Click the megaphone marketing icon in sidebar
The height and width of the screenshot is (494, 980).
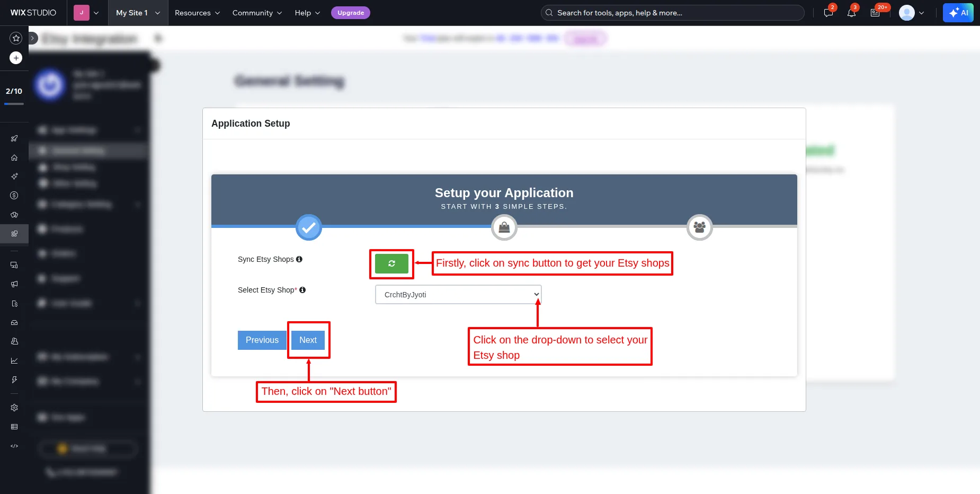[14, 284]
